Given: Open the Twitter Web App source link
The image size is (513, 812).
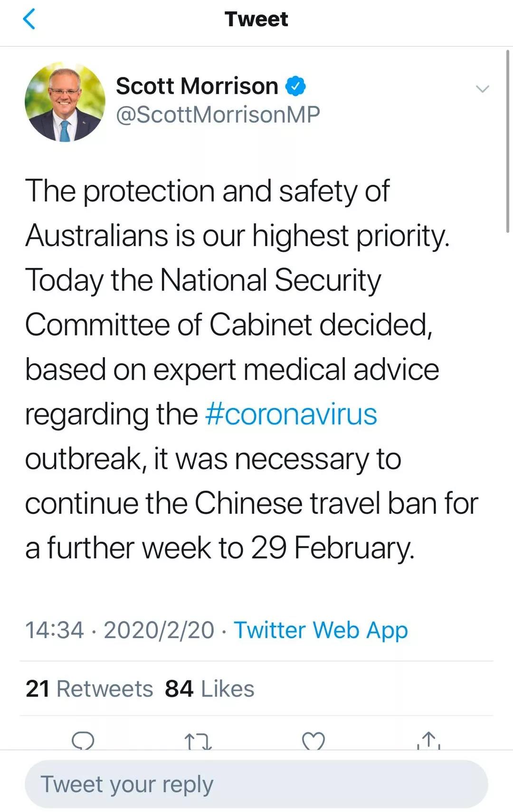Looking at the screenshot, I should coord(321,630).
